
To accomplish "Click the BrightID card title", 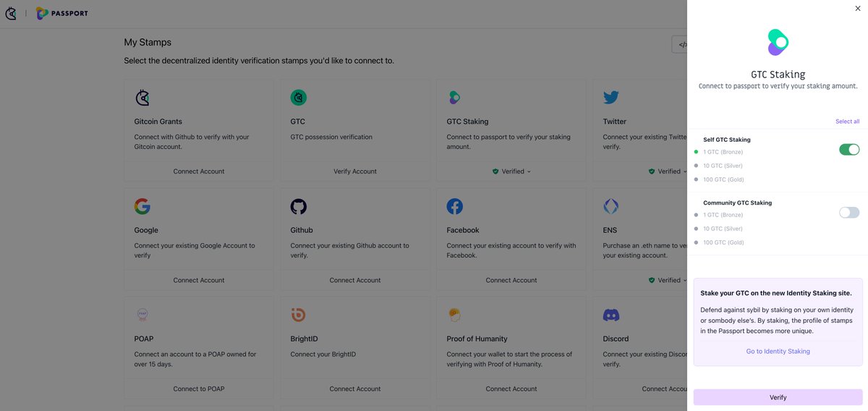I will tap(305, 339).
